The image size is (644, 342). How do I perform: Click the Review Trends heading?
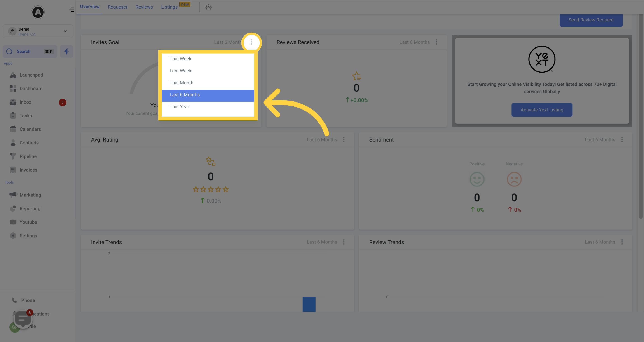(x=386, y=242)
